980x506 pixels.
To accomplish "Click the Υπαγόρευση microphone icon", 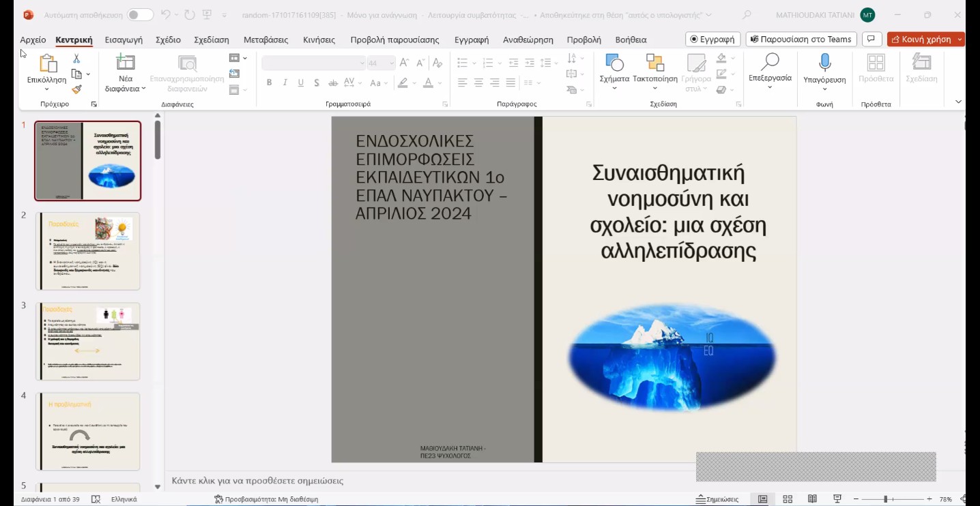I will click(824, 63).
